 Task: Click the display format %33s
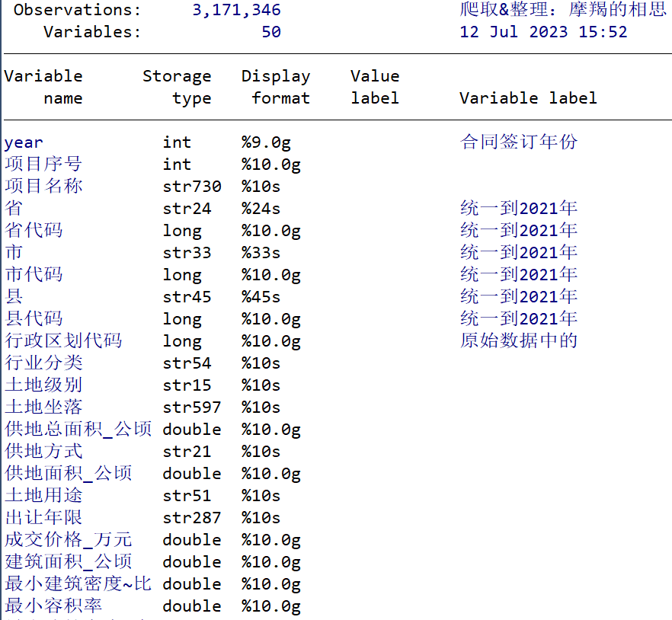tap(261, 253)
